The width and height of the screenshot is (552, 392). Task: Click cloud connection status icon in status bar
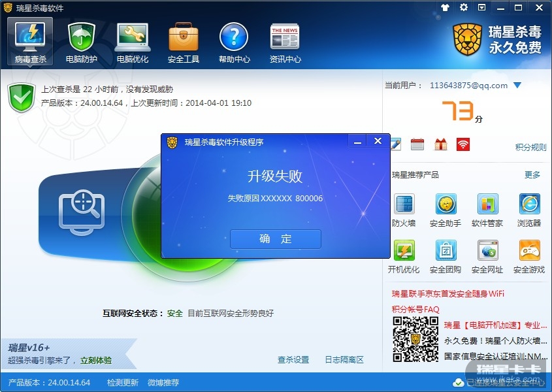point(458,382)
